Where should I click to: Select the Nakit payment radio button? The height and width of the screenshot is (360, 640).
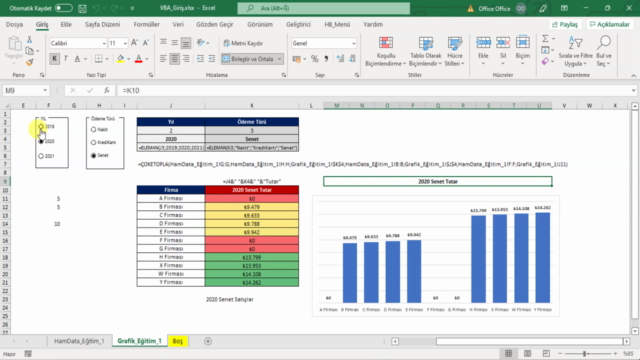93,129
